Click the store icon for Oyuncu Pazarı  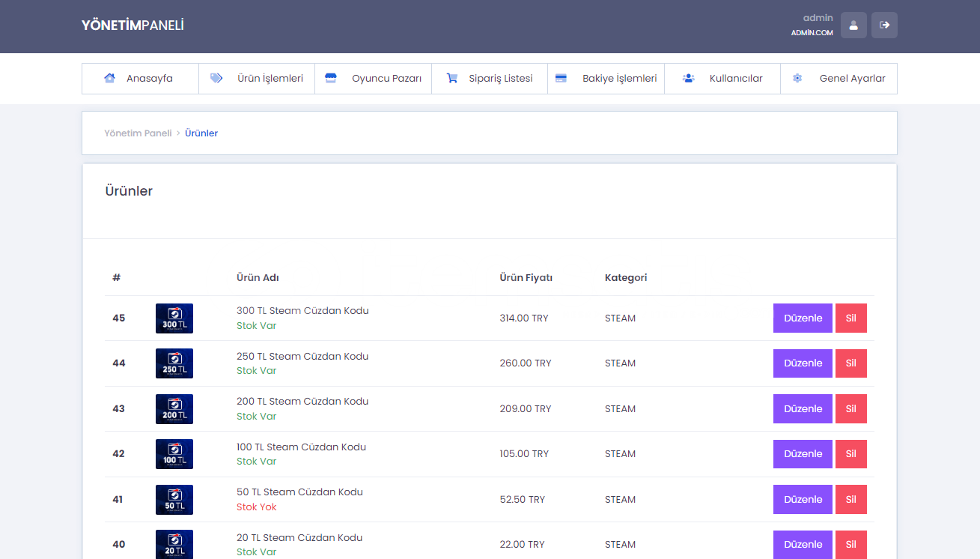pos(331,78)
